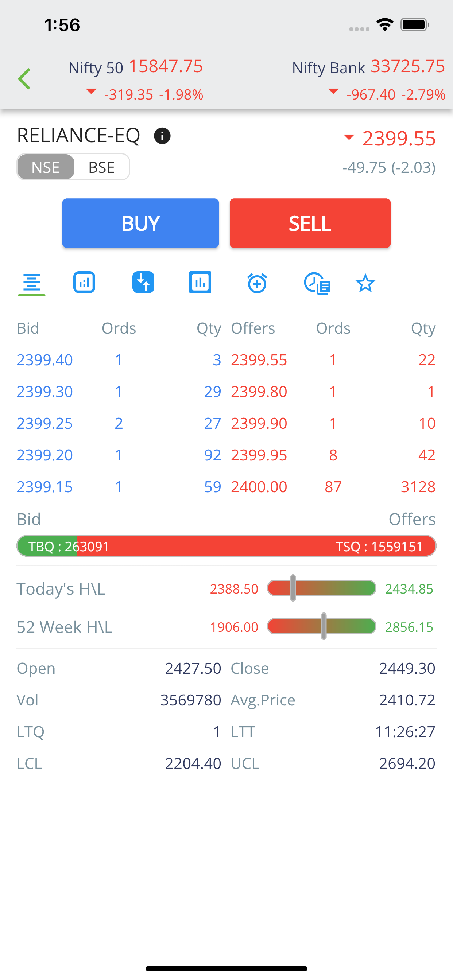This screenshot has width=453, height=980.
Task: Tap 52 week low 1906.00
Action: tap(234, 627)
